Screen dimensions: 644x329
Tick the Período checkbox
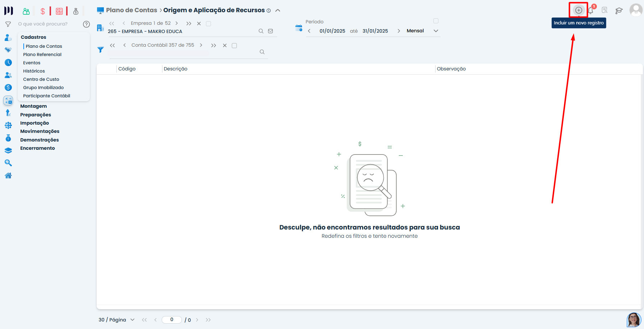436,21
